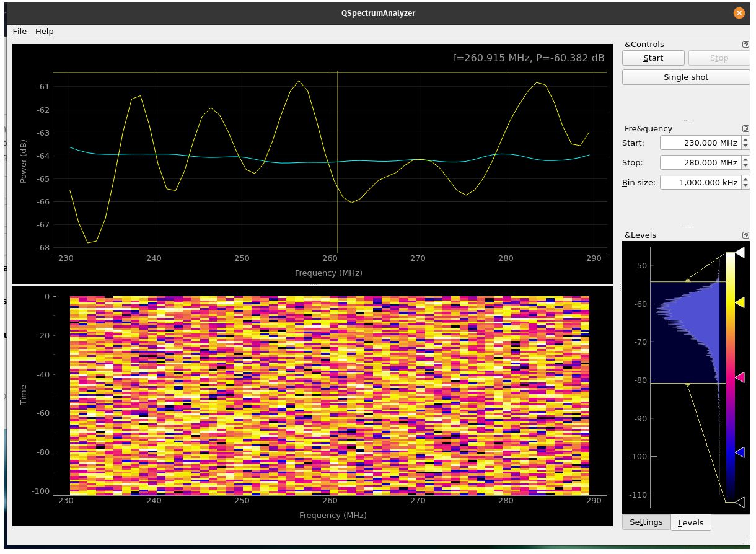The image size is (756, 554).
Task: Open the File menu
Action: coord(20,32)
